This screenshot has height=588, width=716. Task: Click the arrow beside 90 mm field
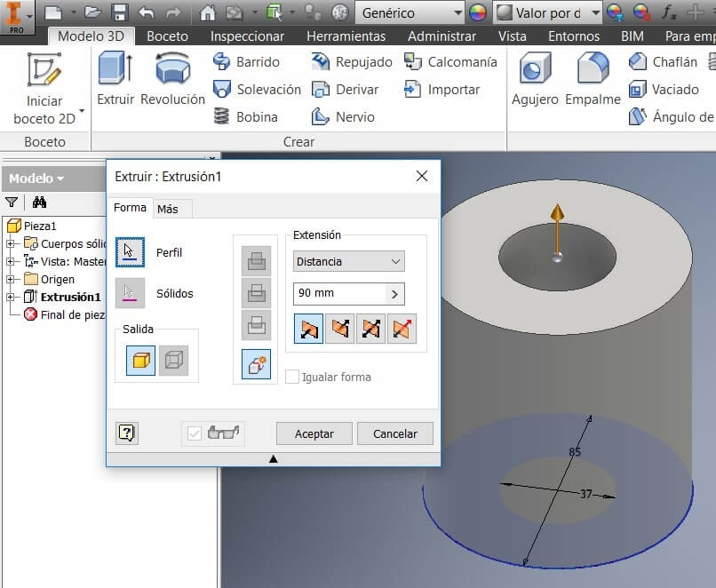point(395,294)
